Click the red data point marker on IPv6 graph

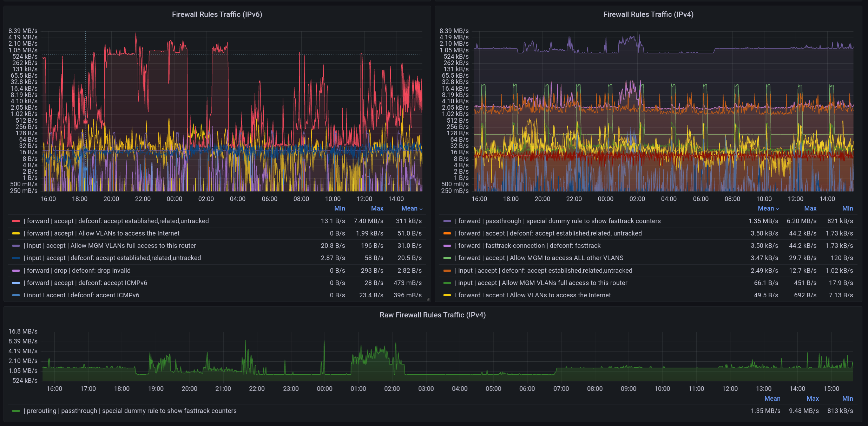[x=85, y=122]
